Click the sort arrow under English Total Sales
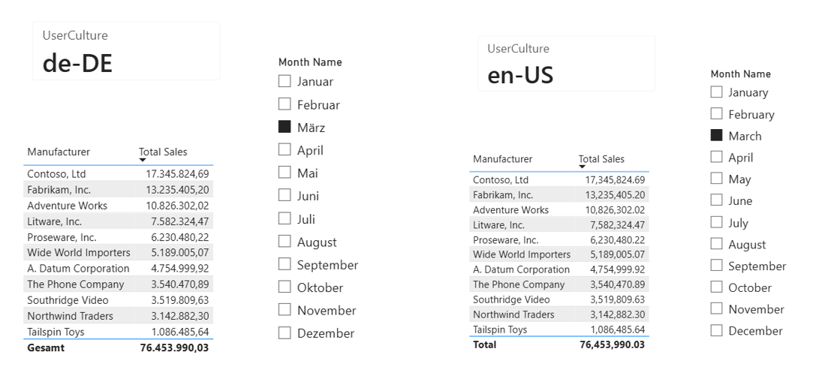Screen dimensions: 825x388 (x=582, y=167)
